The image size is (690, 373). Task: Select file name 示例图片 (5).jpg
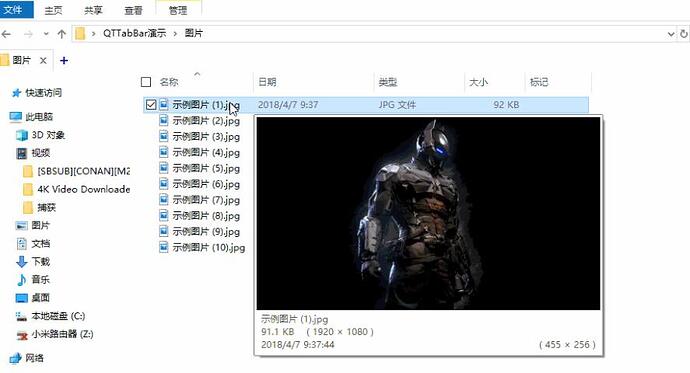(x=206, y=168)
